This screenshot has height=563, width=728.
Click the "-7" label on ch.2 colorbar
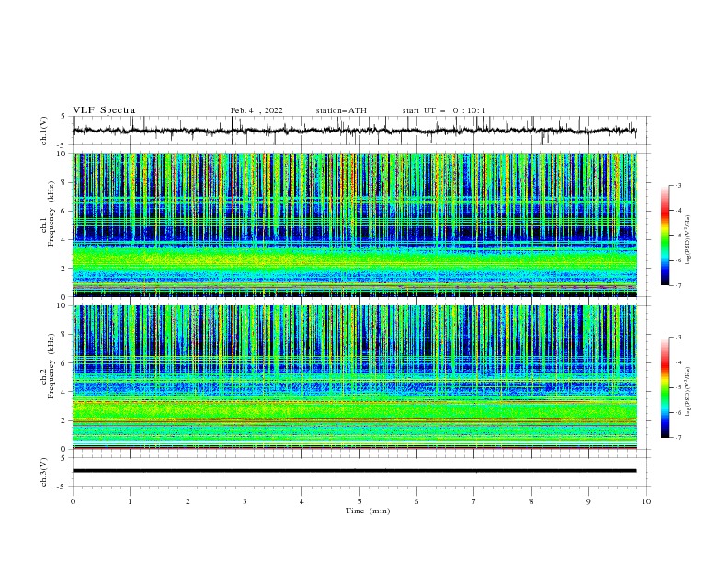(x=678, y=438)
